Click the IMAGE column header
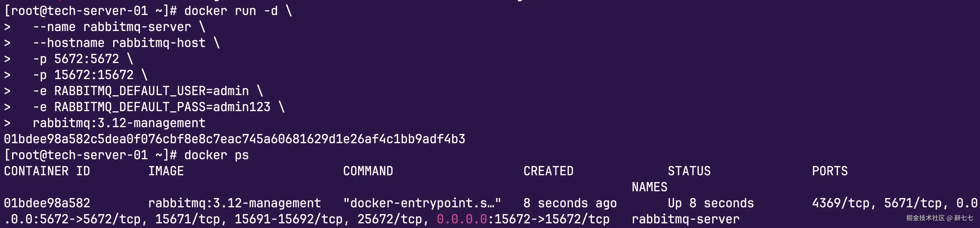Image resolution: width=980 pixels, height=228 pixels. pos(166,171)
